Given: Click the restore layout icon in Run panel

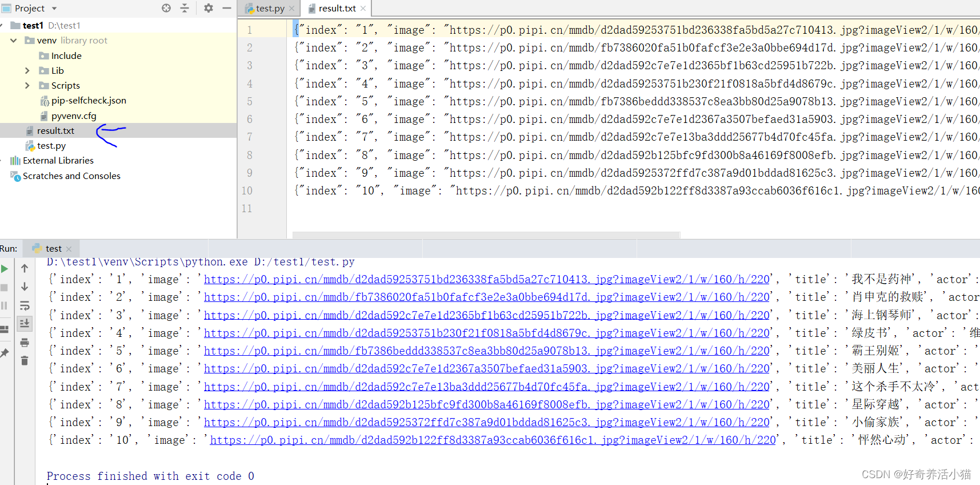Looking at the screenshot, I should (x=4, y=329).
